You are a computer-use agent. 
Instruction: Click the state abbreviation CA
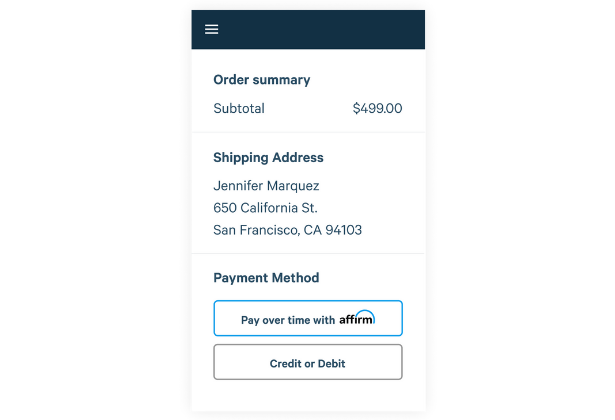[312, 230]
